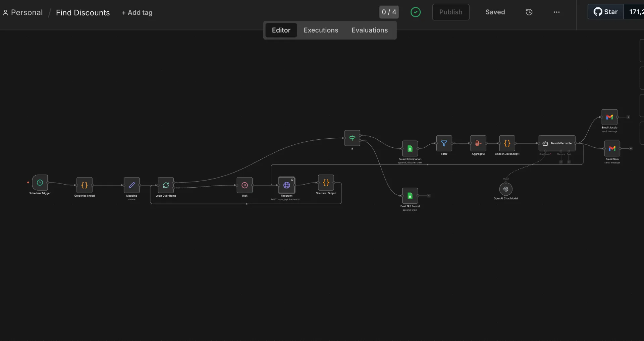
Task: Switch to the Executions tab
Action: click(x=321, y=30)
